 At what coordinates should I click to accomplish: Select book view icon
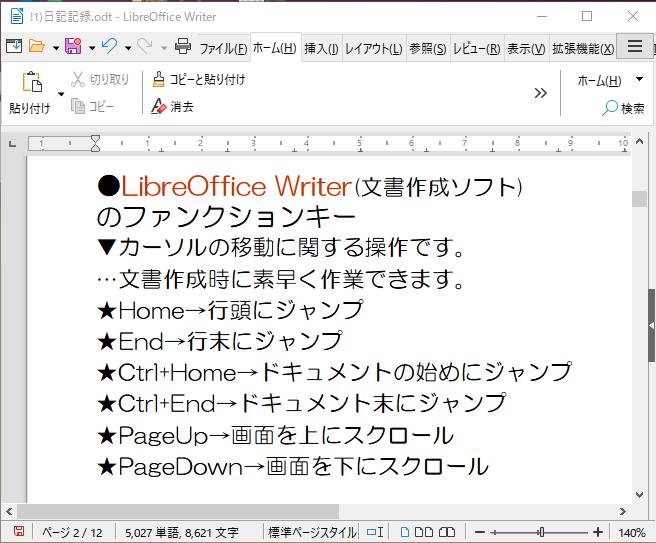[x=447, y=532]
